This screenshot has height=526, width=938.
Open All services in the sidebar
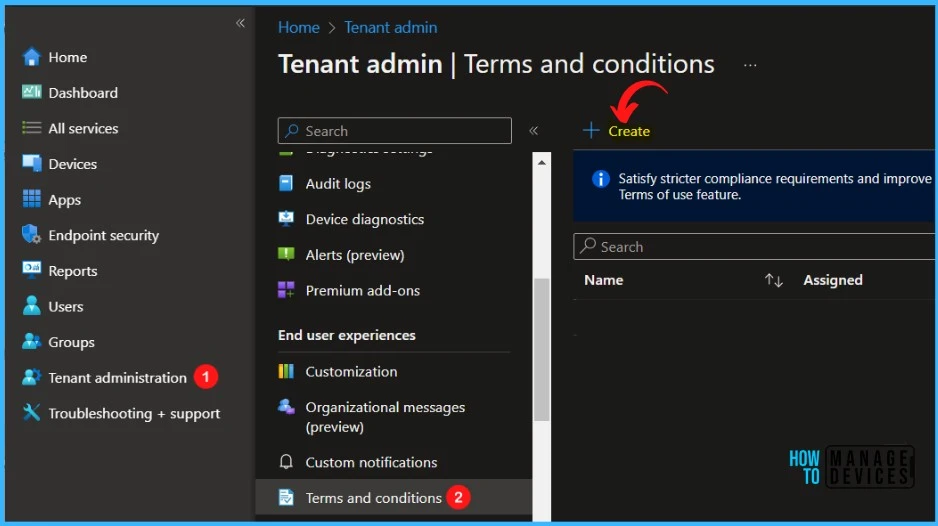point(83,129)
